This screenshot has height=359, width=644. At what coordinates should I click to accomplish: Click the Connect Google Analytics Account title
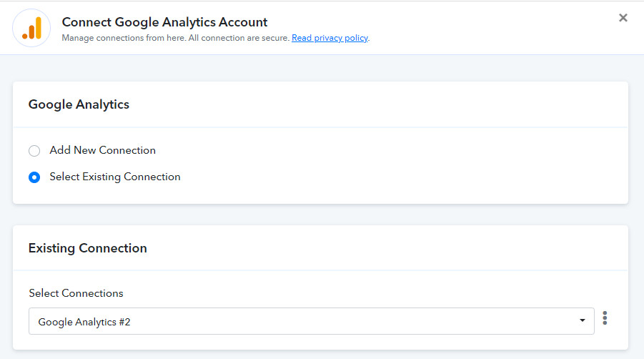coord(164,22)
